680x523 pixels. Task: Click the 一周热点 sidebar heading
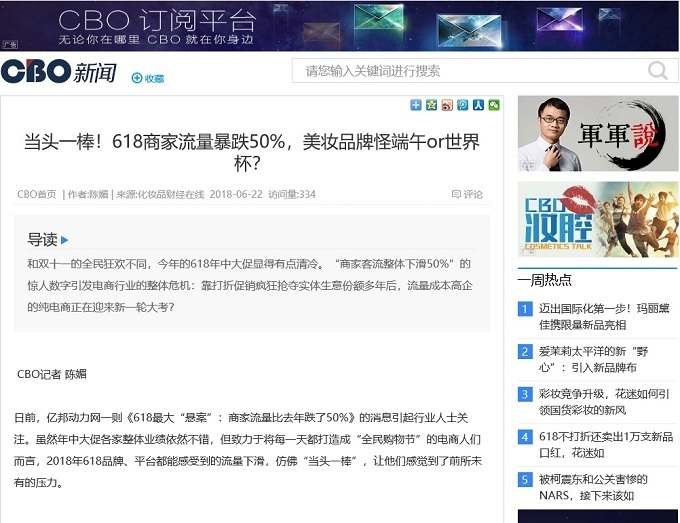(545, 280)
